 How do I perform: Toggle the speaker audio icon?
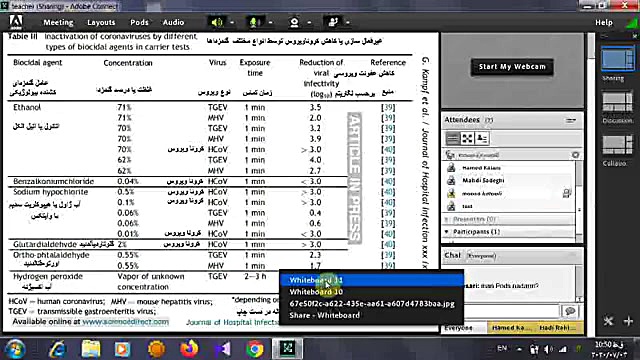pos(217,22)
